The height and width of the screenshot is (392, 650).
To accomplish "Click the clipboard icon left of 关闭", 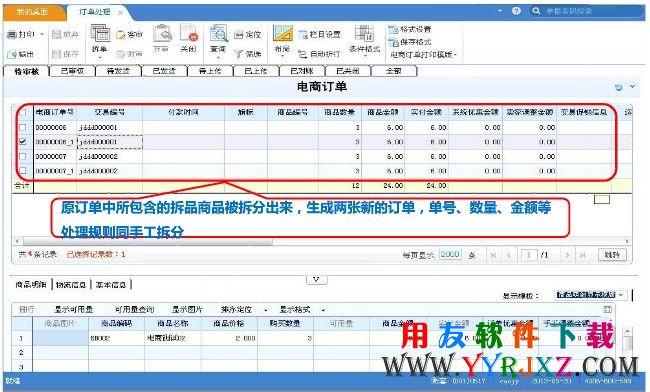I will [x=162, y=33].
